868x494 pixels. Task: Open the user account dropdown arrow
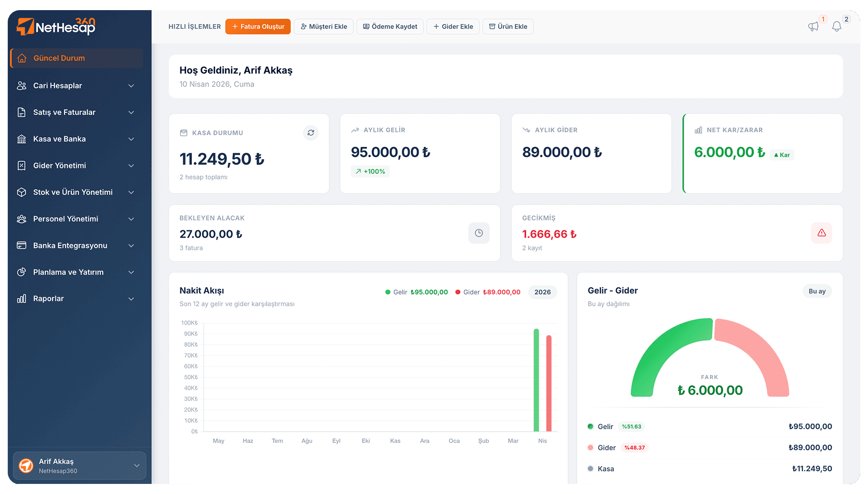coord(137,466)
